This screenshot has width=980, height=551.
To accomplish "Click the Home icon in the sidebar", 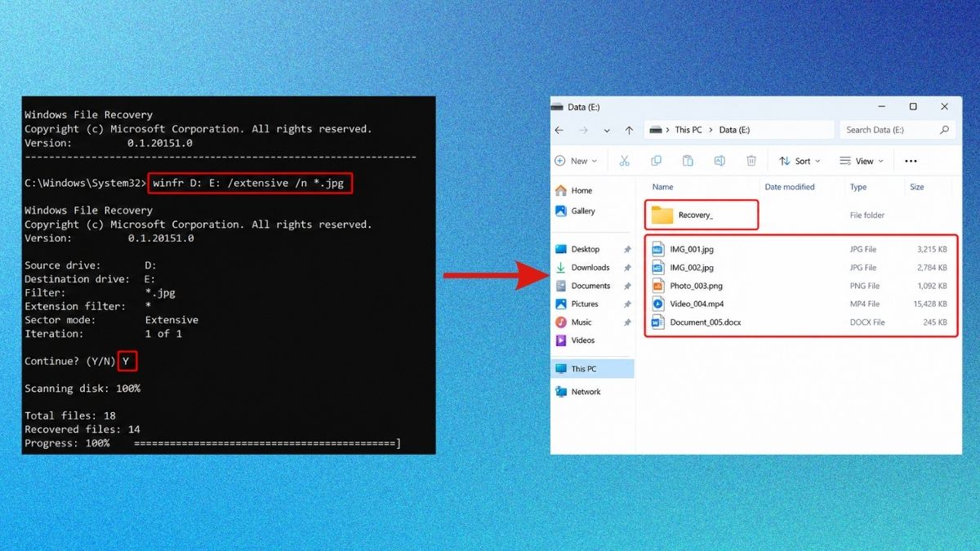I will 561,190.
